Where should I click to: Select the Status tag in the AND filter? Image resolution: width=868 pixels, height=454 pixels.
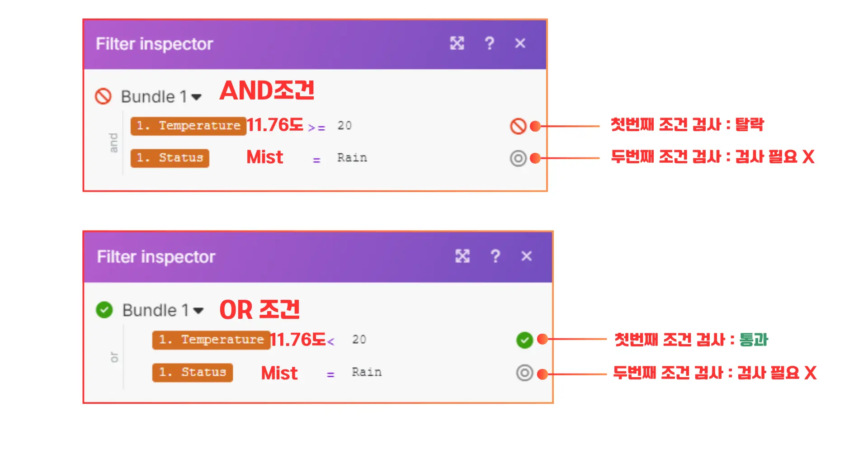point(170,158)
